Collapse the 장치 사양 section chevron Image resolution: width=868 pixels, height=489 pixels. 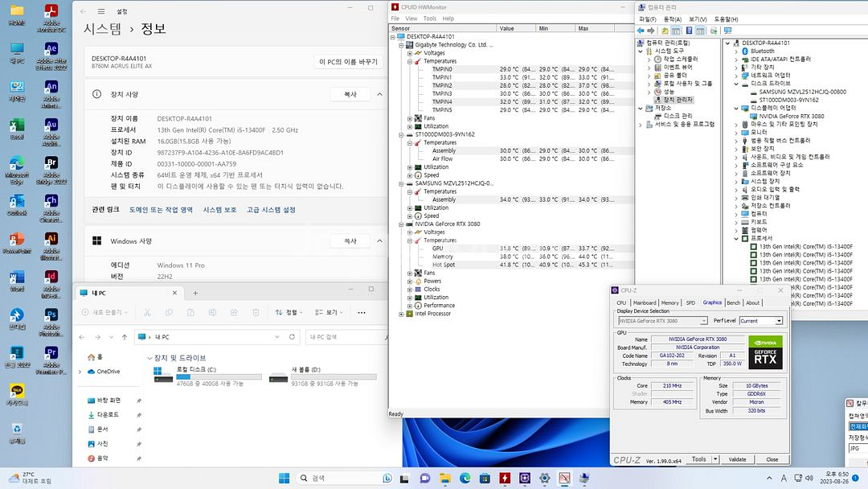[x=379, y=94]
